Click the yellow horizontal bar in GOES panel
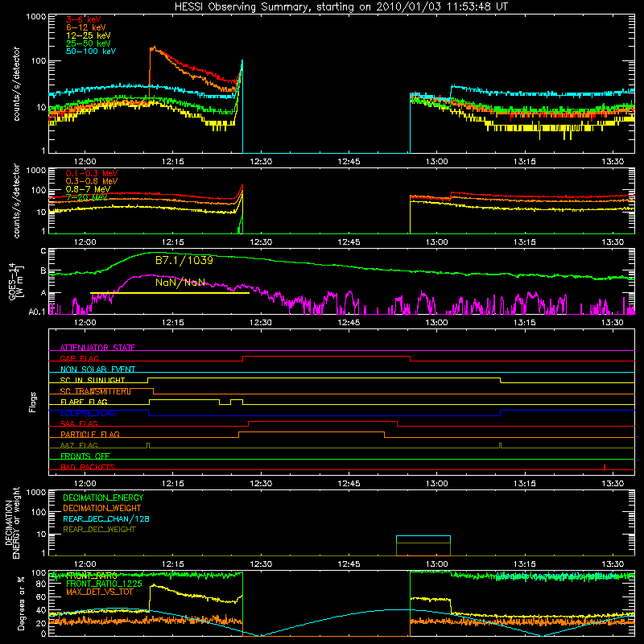Image resolution: width=644 pixels, height=644 pixels. 170,293
